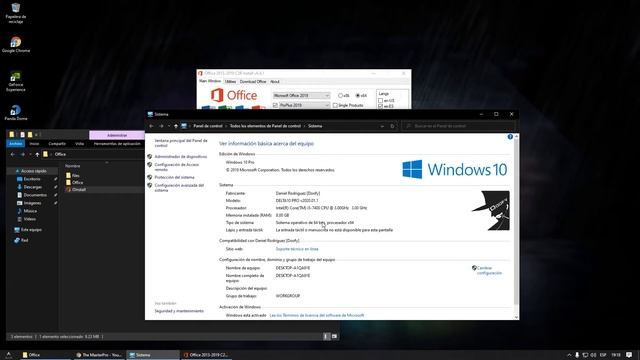The height and width of the screenshot is (360, 640).
Task: Open help in the Sistema window
Action: point(510,137)
